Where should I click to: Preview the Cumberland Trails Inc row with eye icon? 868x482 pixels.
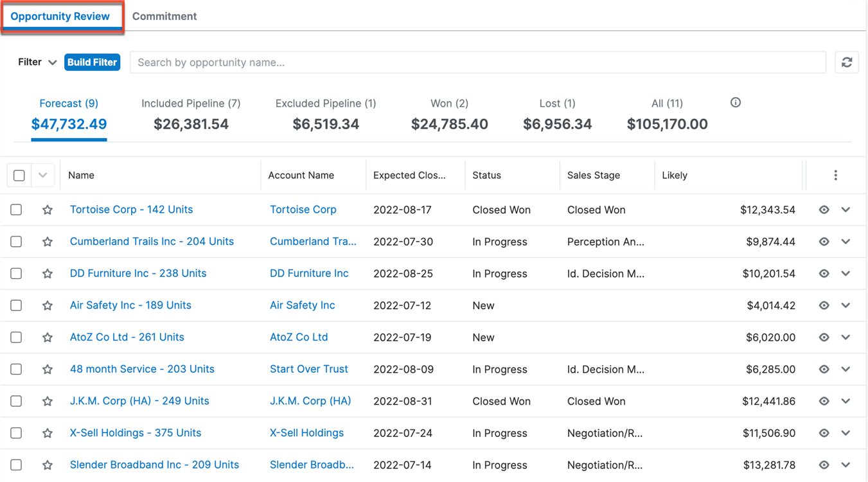coord(824,242)
